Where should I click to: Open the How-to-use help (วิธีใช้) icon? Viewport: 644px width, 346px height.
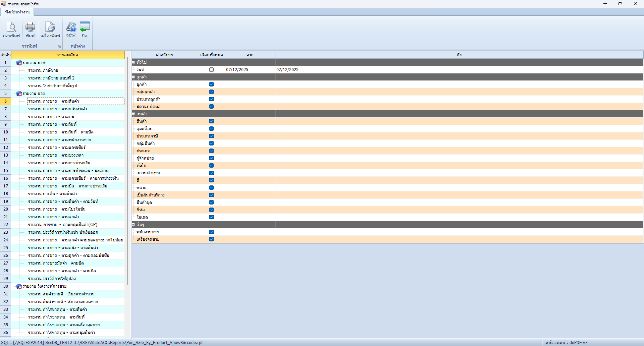(71, 27)
